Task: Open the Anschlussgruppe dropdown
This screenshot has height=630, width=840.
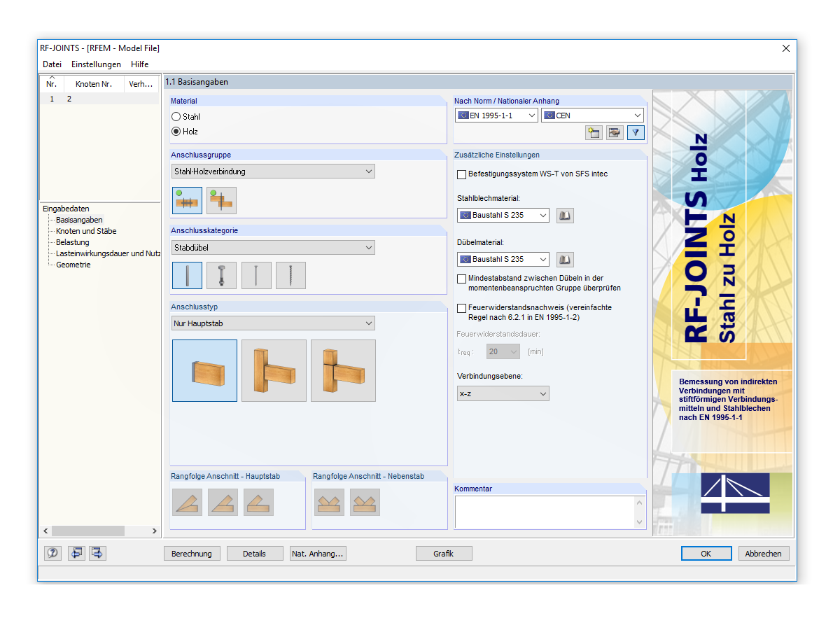Action: click(273, 171)
